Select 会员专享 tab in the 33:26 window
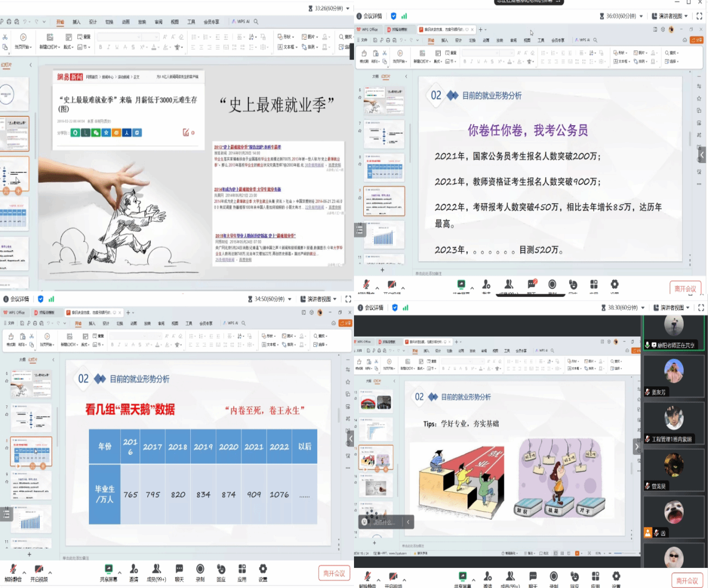The width and height of the screenshot is (708, 588). click(211, 22)
